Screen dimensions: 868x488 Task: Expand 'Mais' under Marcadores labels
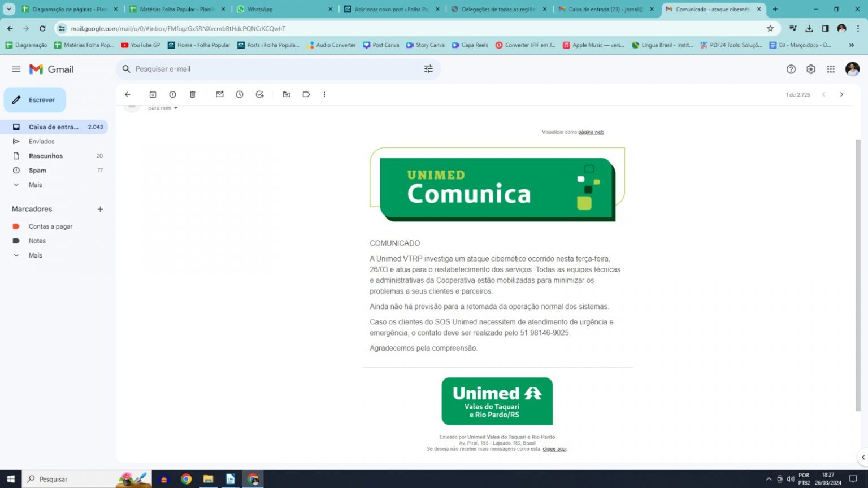coord(35,255)
